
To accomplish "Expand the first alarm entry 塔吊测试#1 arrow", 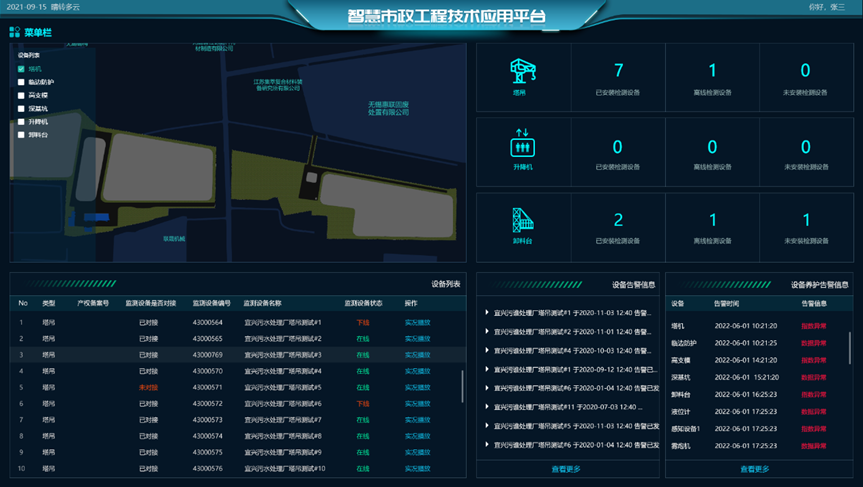I will click(x=487, y=313).
